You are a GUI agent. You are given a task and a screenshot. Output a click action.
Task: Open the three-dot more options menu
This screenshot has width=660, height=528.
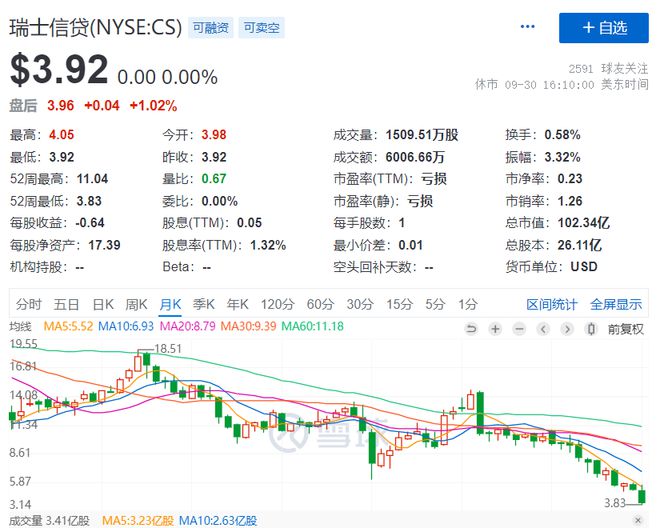pos(527,27)
